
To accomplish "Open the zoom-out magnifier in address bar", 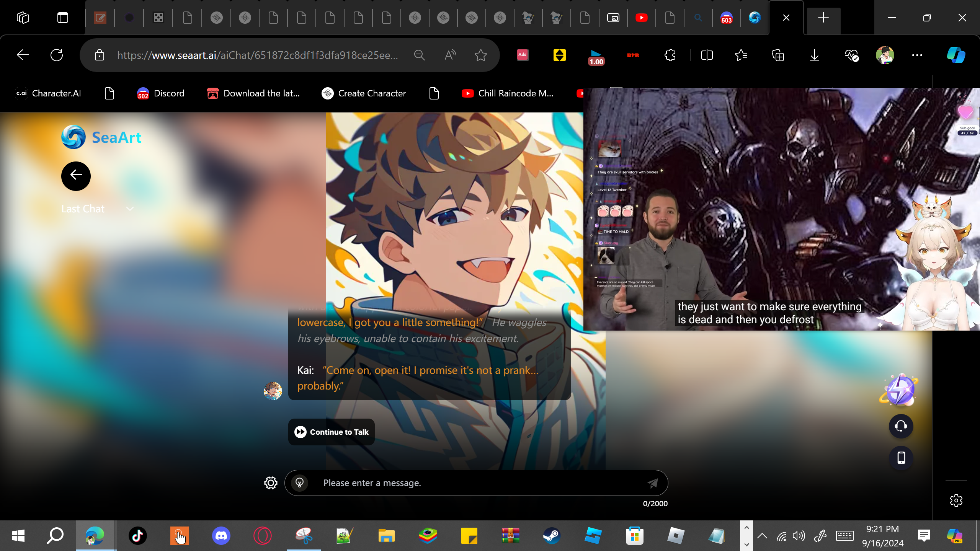I will click(x=420, y=55).
